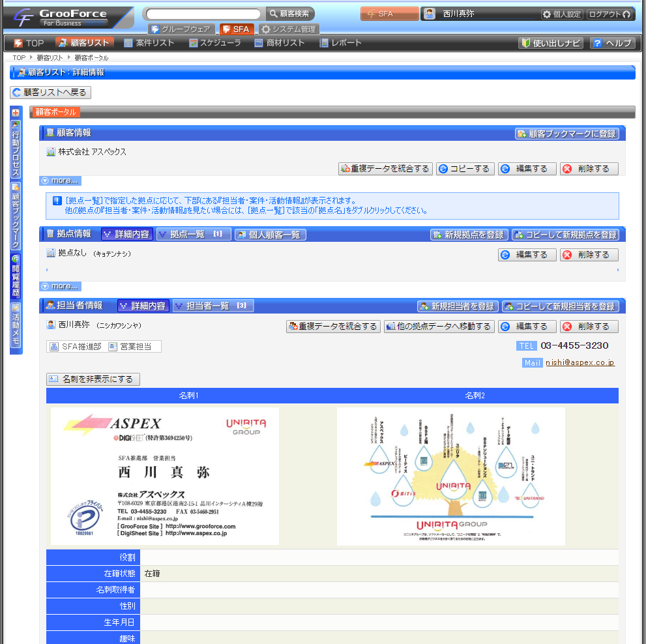Click 削除する for 拠点なし
Screen dimensions: 646x644
589,255
